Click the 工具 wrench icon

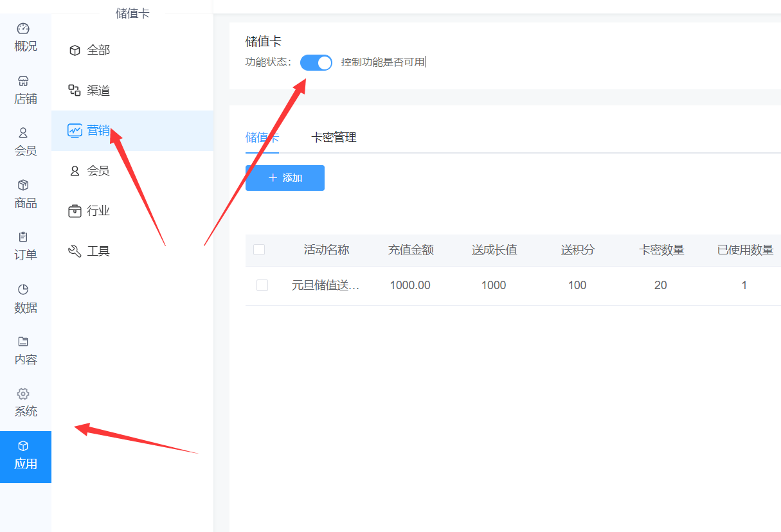click(75, 251)
